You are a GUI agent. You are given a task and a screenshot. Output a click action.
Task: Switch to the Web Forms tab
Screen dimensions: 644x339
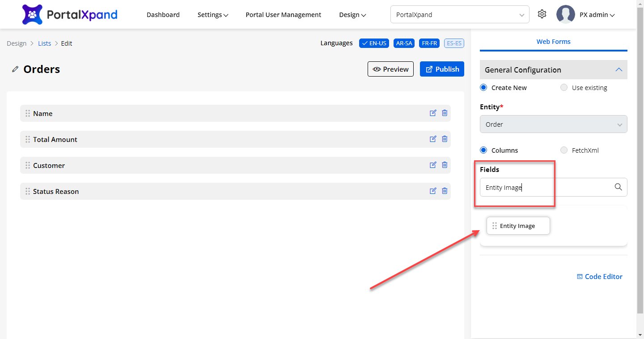pos(553,42)
